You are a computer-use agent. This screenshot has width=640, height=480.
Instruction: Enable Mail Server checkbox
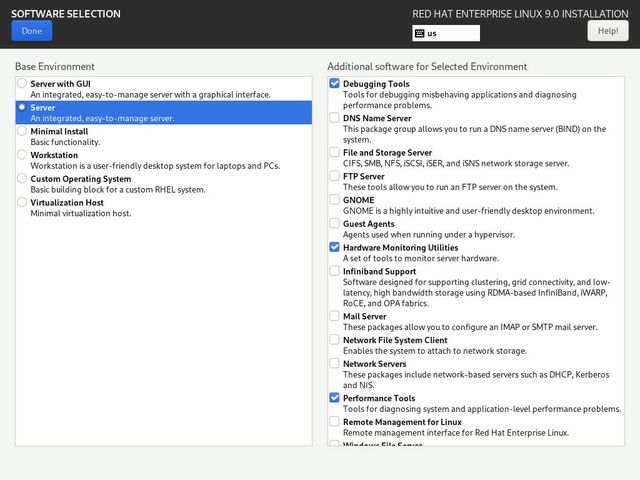[334, 316]
